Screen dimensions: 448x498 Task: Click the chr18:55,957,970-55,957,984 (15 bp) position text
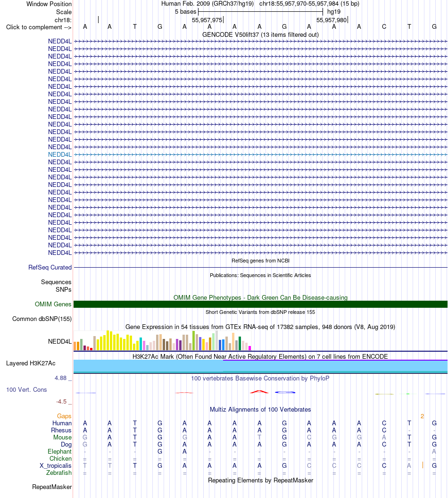point(309,4)
